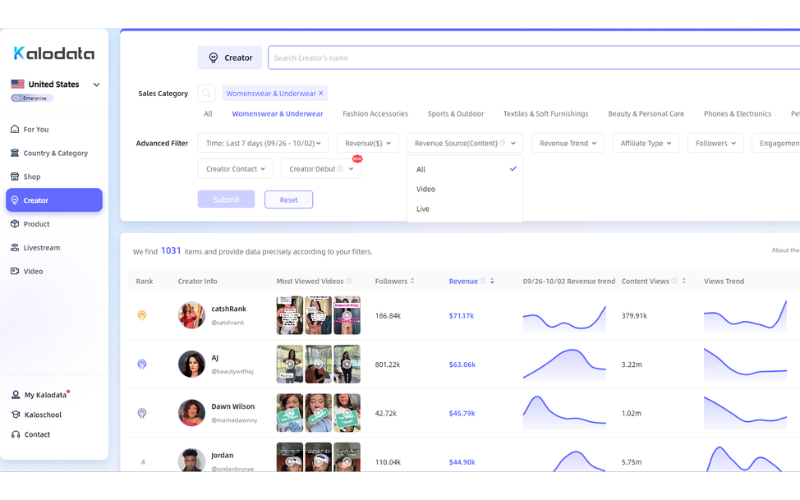Image resolution: width=800 pixels, height=500 pixels.
Task: Focus the Search Creator's name field
Action: [x=534, y=58]
